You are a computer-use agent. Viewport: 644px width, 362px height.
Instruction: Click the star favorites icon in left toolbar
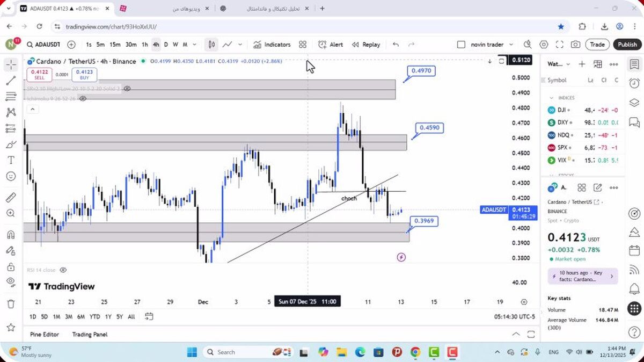[x=11, y=327]
